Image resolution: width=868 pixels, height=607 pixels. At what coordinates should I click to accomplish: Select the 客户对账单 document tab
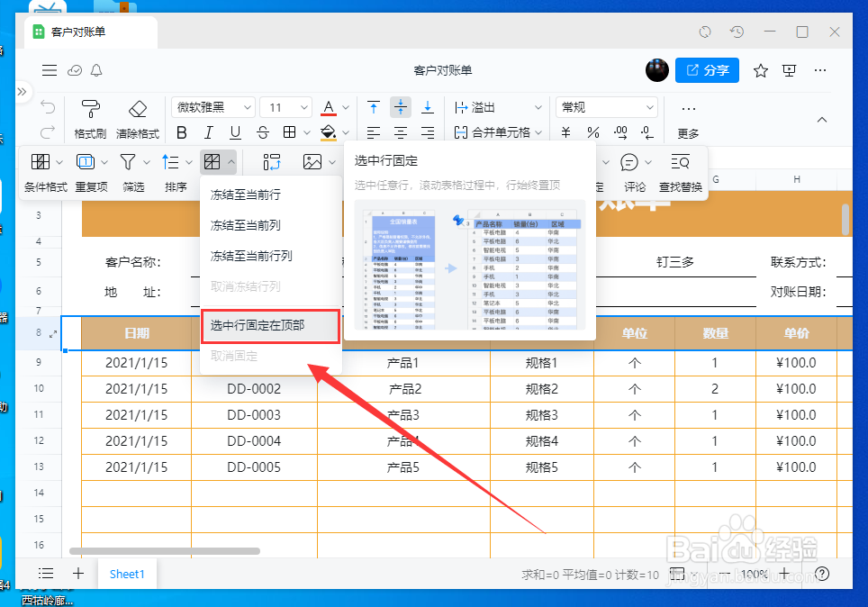coord(91,32)
